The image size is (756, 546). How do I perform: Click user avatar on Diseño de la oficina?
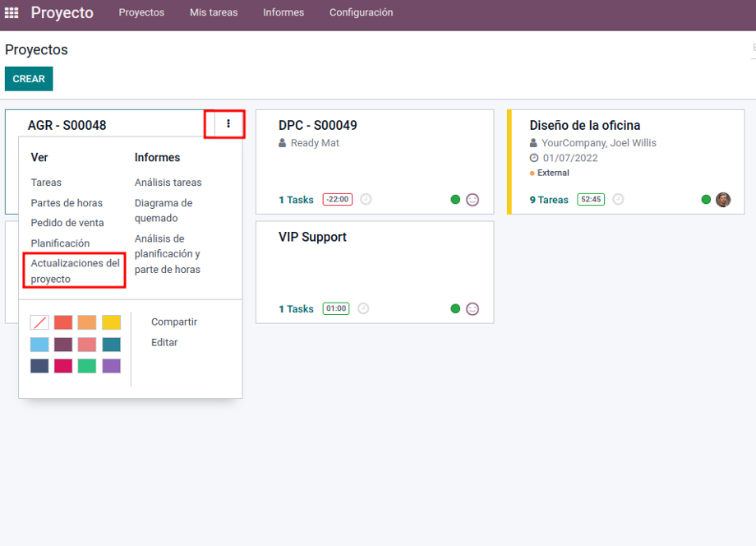click(x=723, y=199)
